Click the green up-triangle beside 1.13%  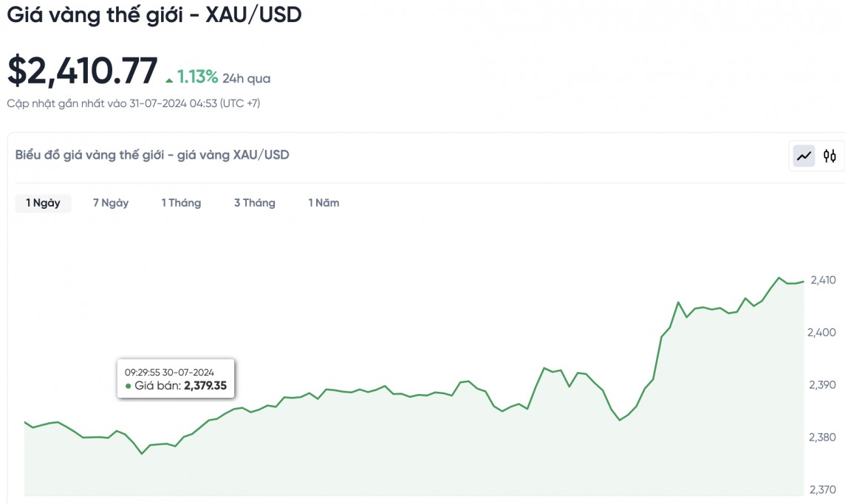(169, 79)
